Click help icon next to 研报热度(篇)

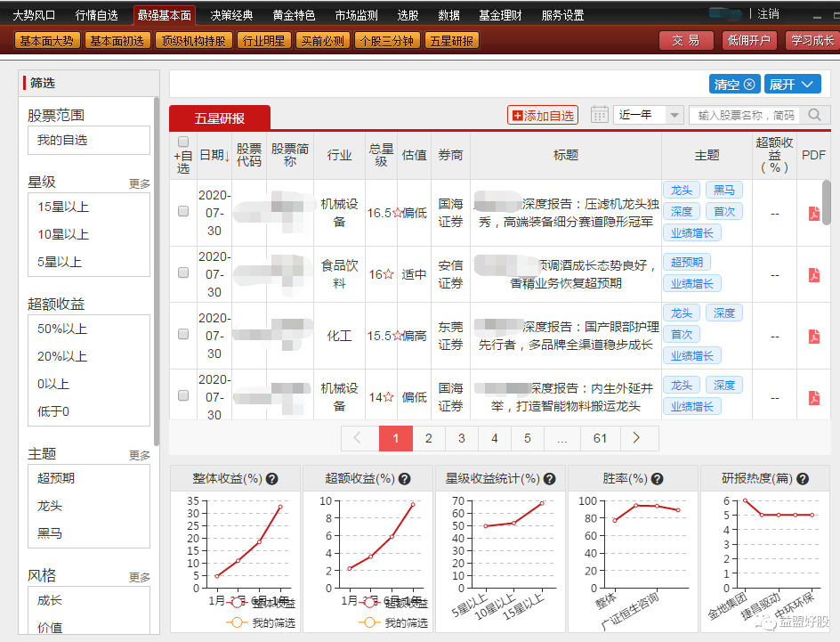[803, 478]
